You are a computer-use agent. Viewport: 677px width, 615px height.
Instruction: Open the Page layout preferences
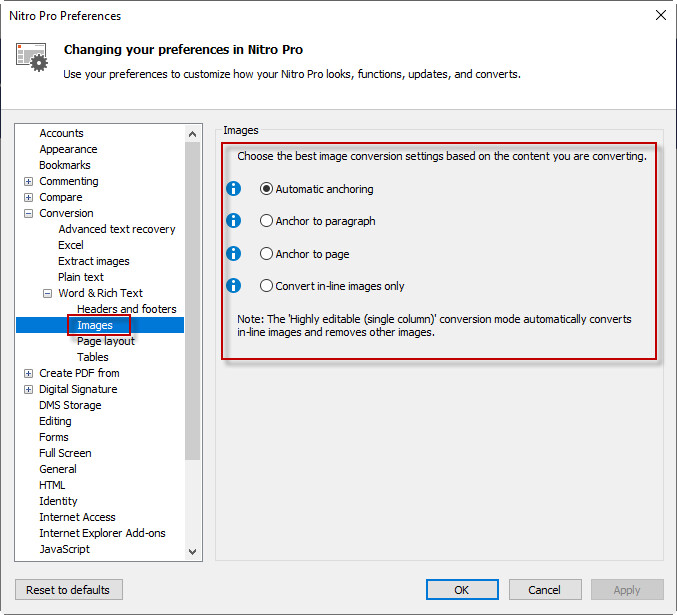(105, 341)
